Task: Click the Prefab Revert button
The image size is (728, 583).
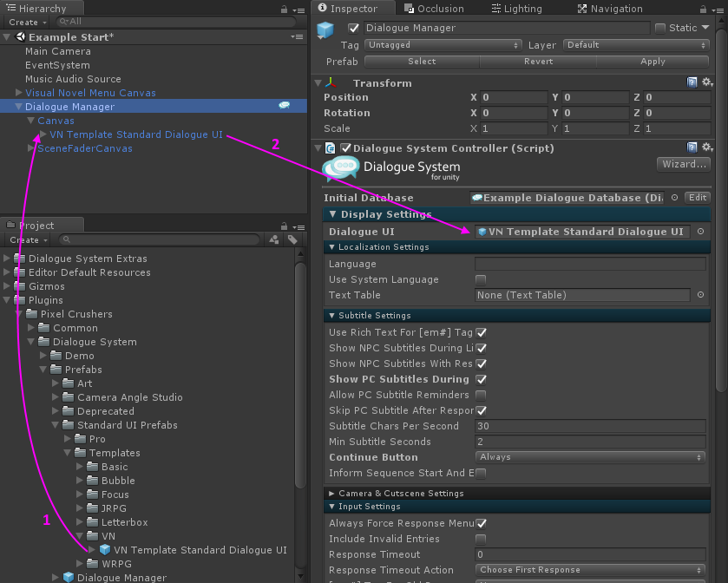Action: coord(538,62)
